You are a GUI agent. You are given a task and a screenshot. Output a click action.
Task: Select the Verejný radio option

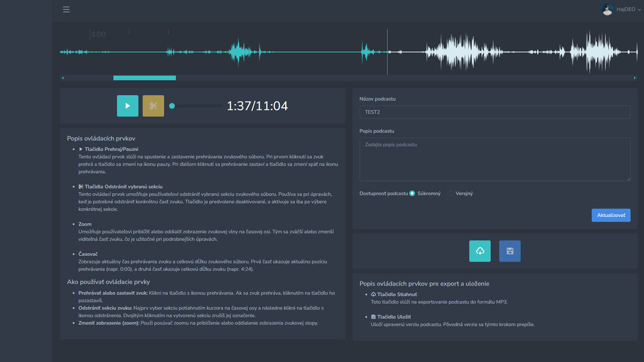click(x=450, y=194)
